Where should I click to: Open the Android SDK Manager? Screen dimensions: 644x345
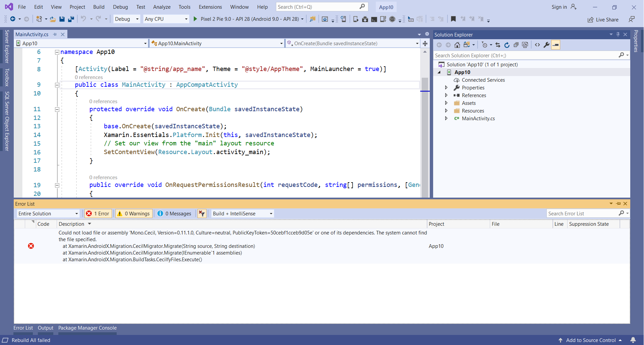(x=365, y=19)
